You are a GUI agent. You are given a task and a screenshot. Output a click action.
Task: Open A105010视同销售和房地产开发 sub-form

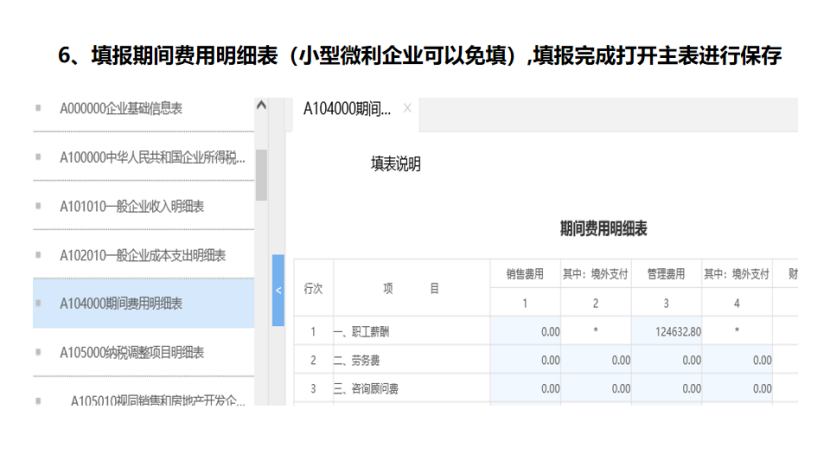[x=157, y=400]
